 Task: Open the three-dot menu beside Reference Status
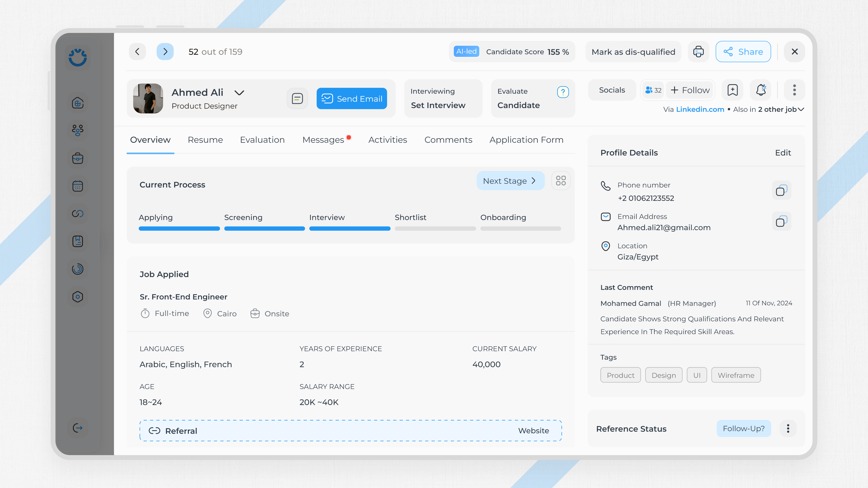788,428
